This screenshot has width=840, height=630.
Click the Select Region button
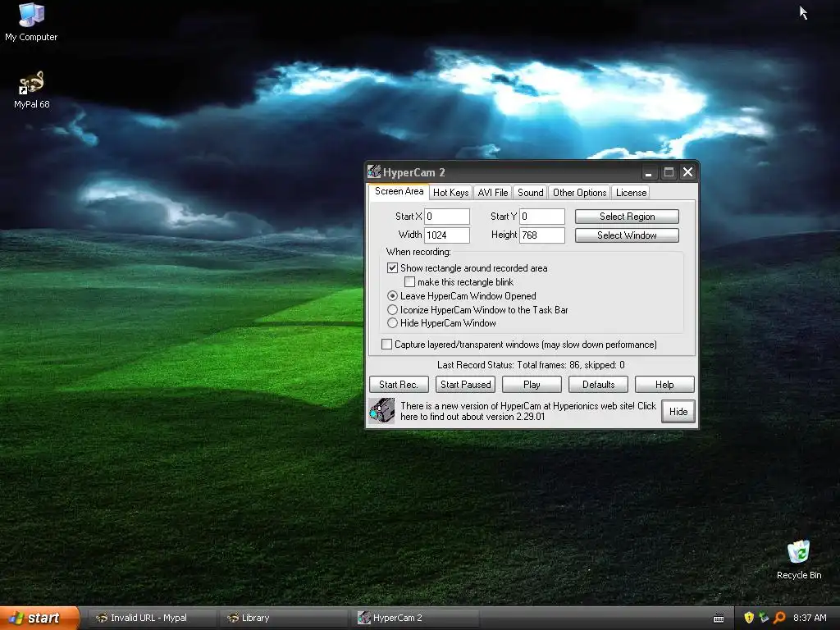tap(627, 217)
